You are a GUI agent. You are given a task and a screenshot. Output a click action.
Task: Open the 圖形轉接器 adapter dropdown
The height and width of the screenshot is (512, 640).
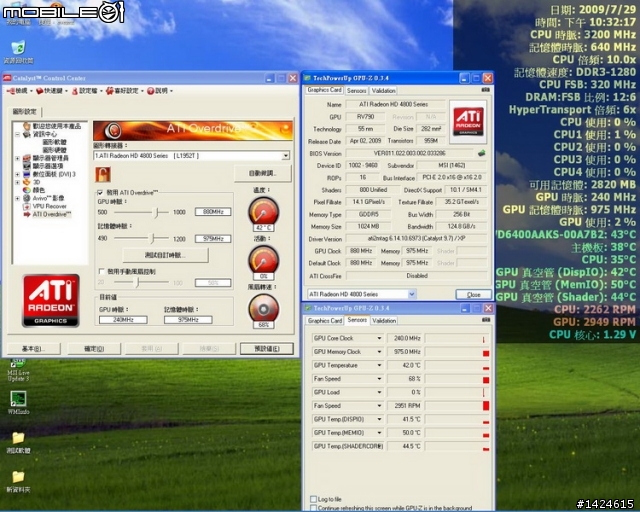click(286, 156)
